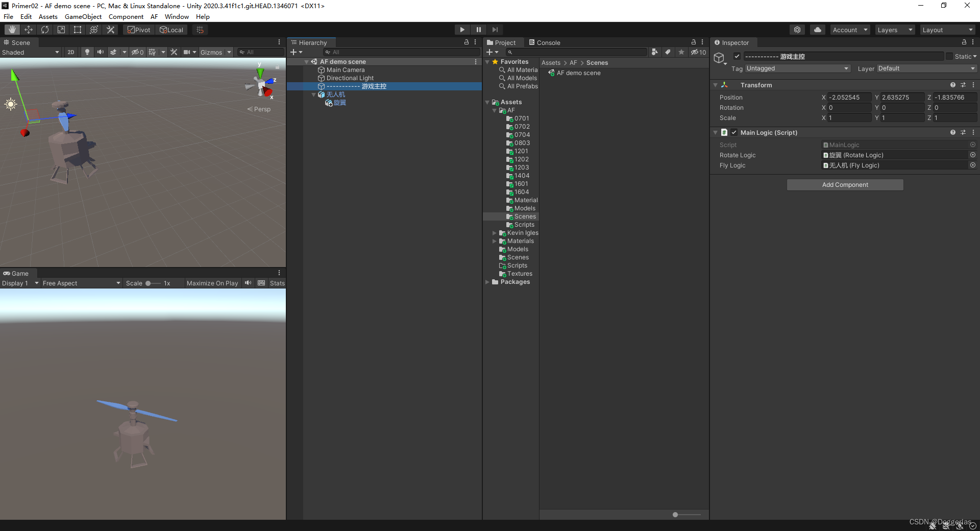This screenshot has width=980, height=531.
Task: Open the Layer Default dropdown
Action: click(x=926, y=68)
